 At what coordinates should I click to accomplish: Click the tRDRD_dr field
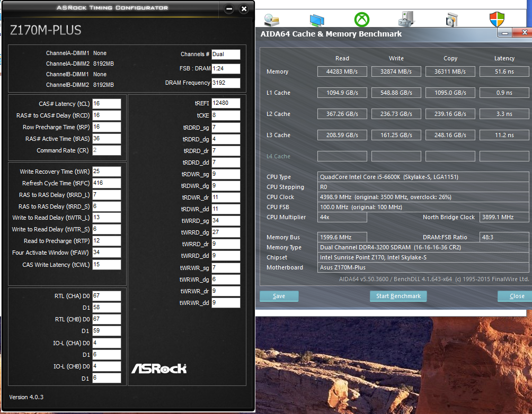pos(226,150)
